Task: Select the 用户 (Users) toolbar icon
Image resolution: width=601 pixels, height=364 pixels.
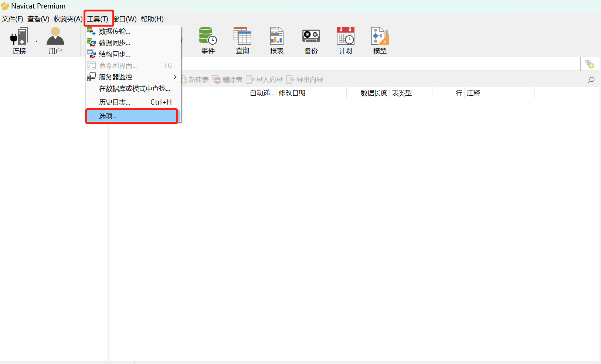Action: [x=55, y=40]
